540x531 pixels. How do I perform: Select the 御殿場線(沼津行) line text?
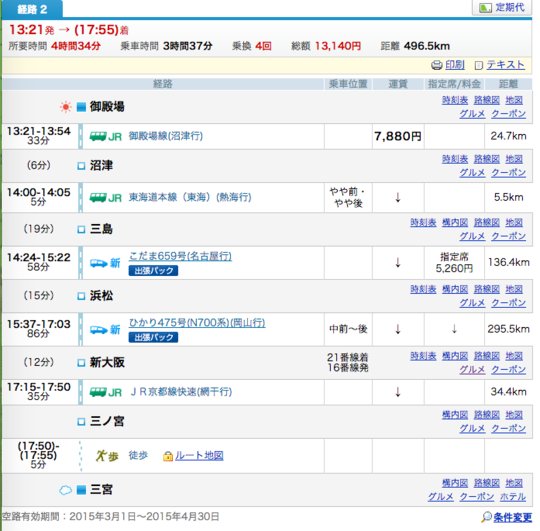[x=166, y=136]
